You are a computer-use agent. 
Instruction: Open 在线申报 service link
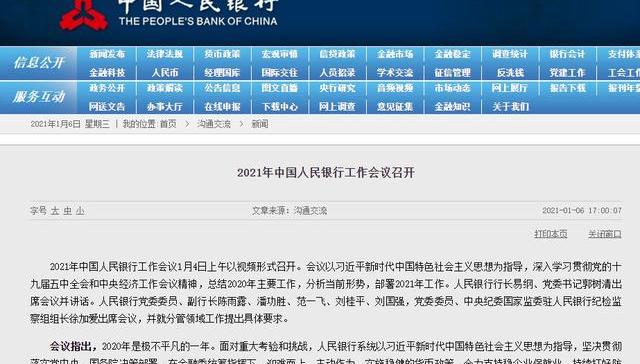pyautogui.click(x=222, y=107)
